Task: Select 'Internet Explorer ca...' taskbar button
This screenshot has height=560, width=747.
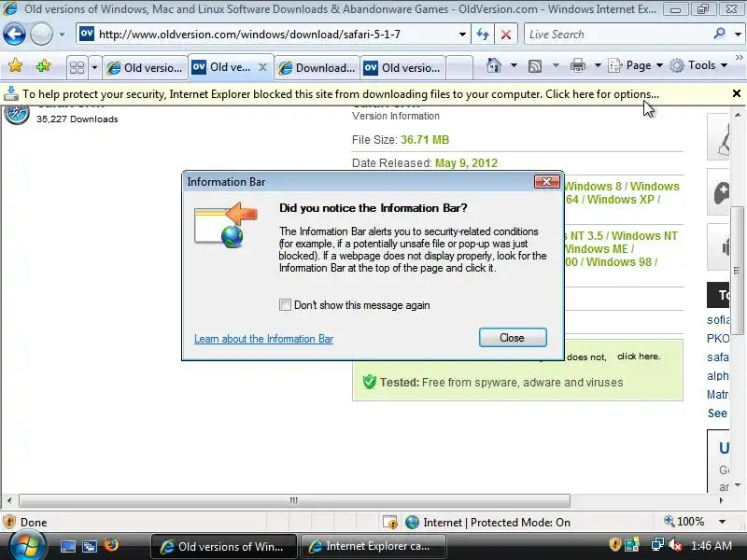Action: pyautogui.click(x=373, y=546)
